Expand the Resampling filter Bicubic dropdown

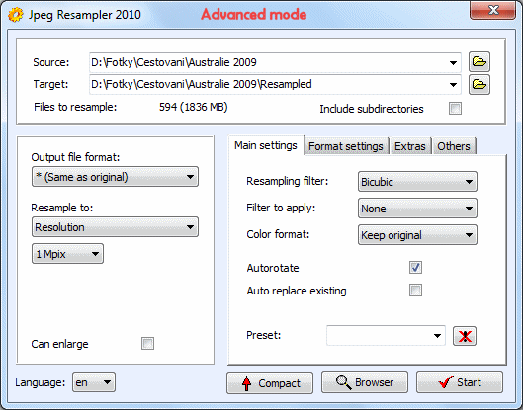tap(417, 182)
